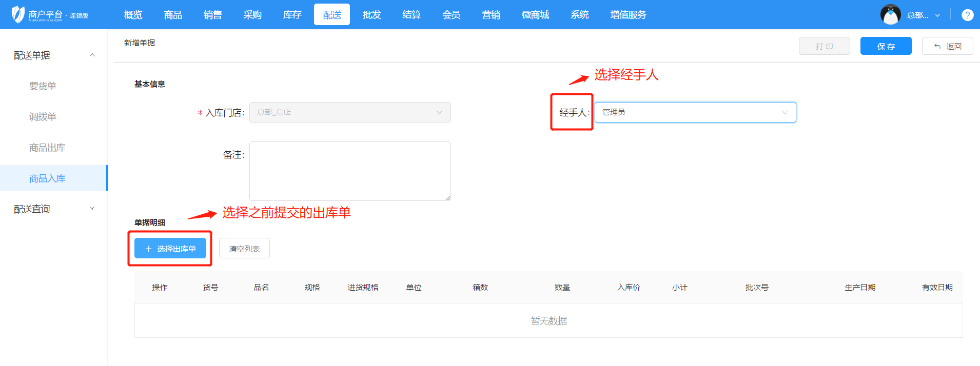Screen dimensions: 980x366
Task: Go to 要货单 in the sidebar
Action: pyautogui.click(x=43, y=86)
